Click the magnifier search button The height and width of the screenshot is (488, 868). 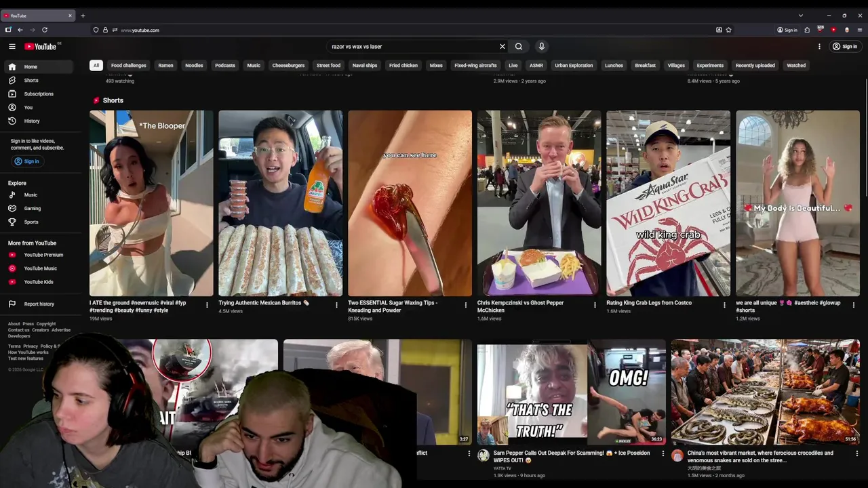point(519,47)
